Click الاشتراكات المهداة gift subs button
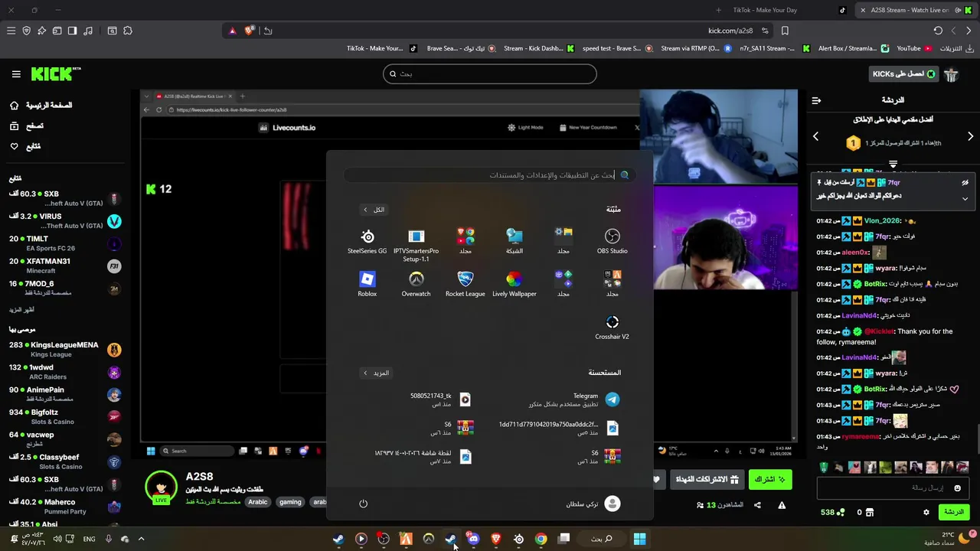980x551 pixels. (x=707, y=480)
